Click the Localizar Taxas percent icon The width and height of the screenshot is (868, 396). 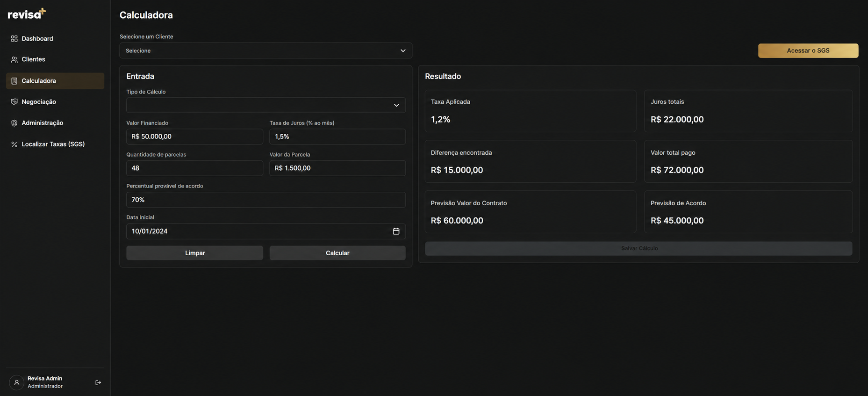(14, 144)
